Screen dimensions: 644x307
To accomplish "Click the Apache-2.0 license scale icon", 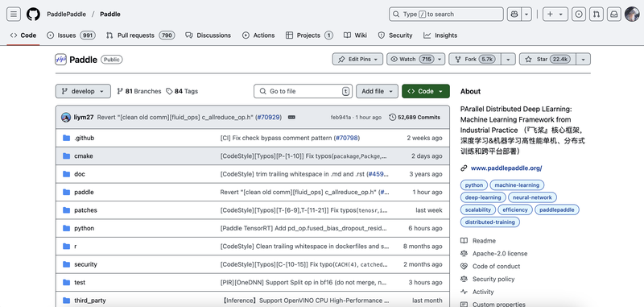I will click(464, 254).
